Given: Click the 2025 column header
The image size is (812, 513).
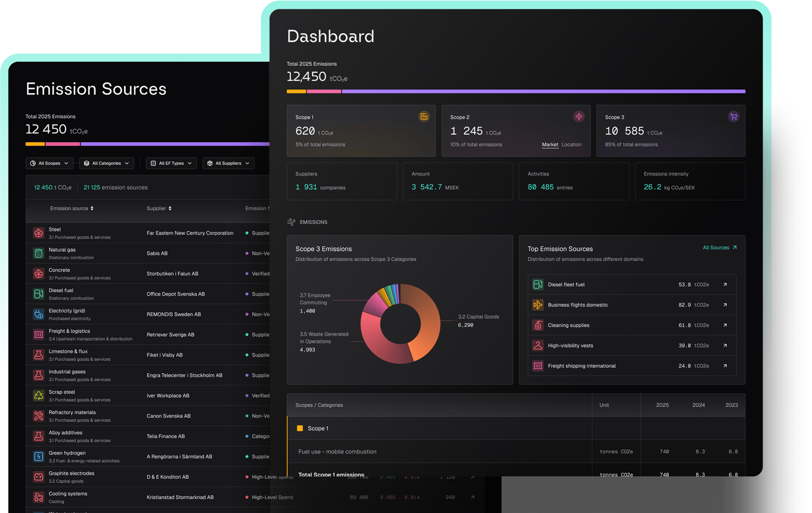Looking at the screenshot, I should (x=662, y=405).
